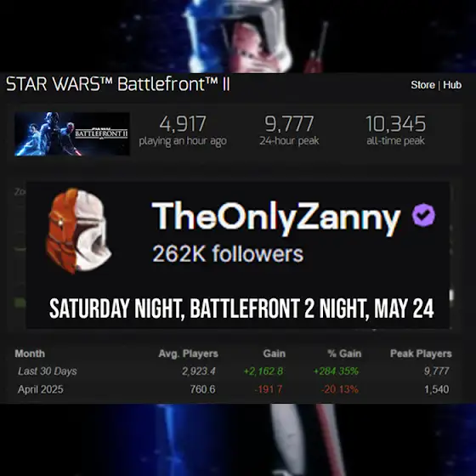
Task: Select the Gain column header
Action: [274, 354]
